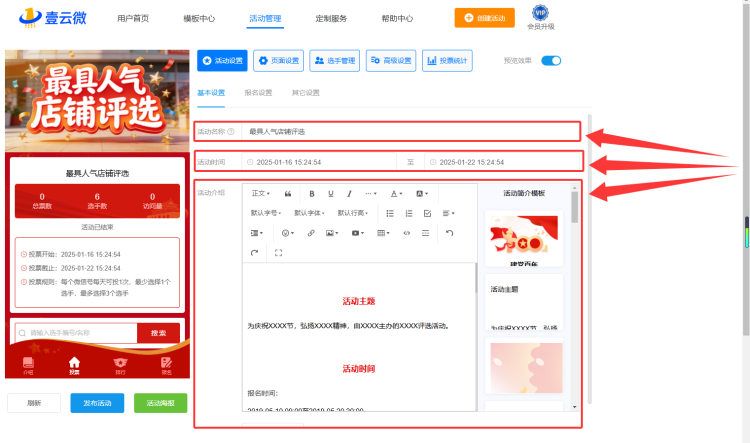Click the 活动名称 input field
The height and width of the screenshot is (443, 750).
point(410,132)
